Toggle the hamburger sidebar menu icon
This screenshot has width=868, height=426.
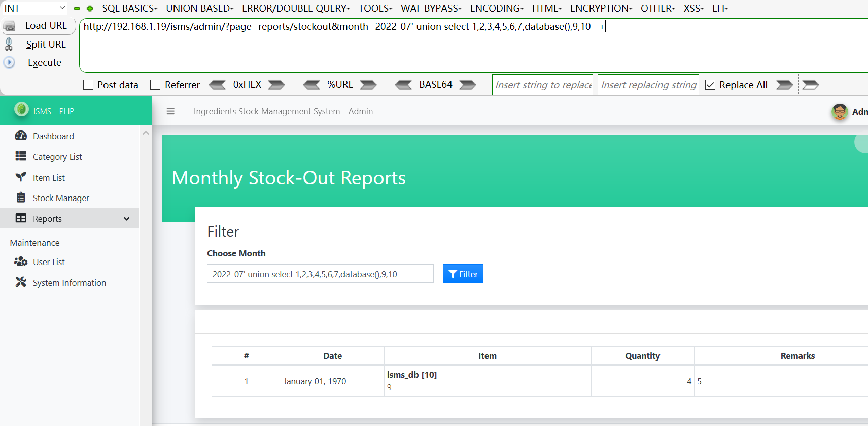tap(170, 111)
